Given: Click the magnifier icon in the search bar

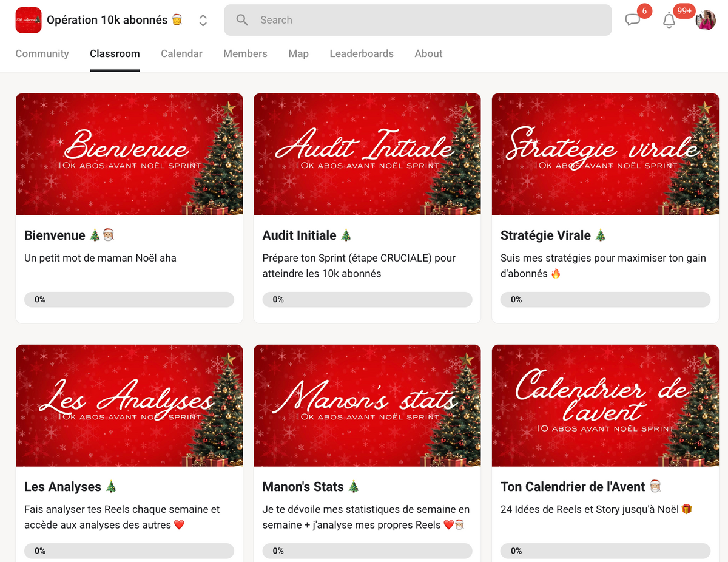Looking at the screenshot, I should (242, 20).
